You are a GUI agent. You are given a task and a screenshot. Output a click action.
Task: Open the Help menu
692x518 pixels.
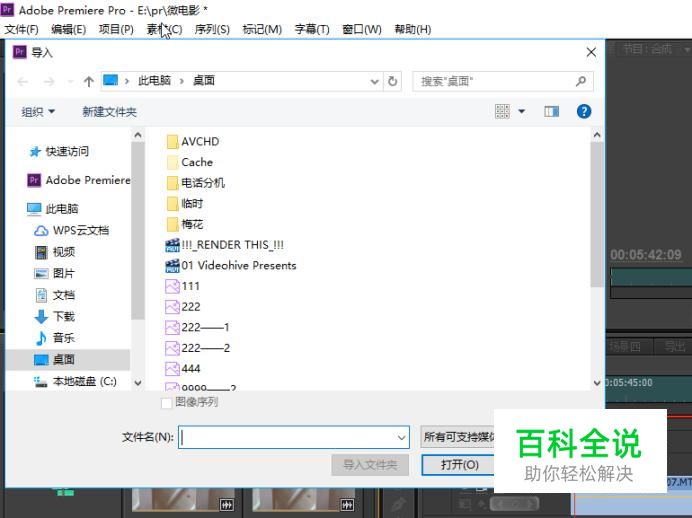(x=413, y=30)
